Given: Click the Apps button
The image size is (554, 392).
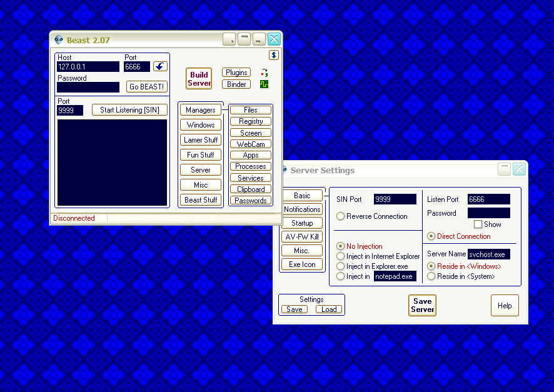Looking at the screenshot, I should (251, 155).
